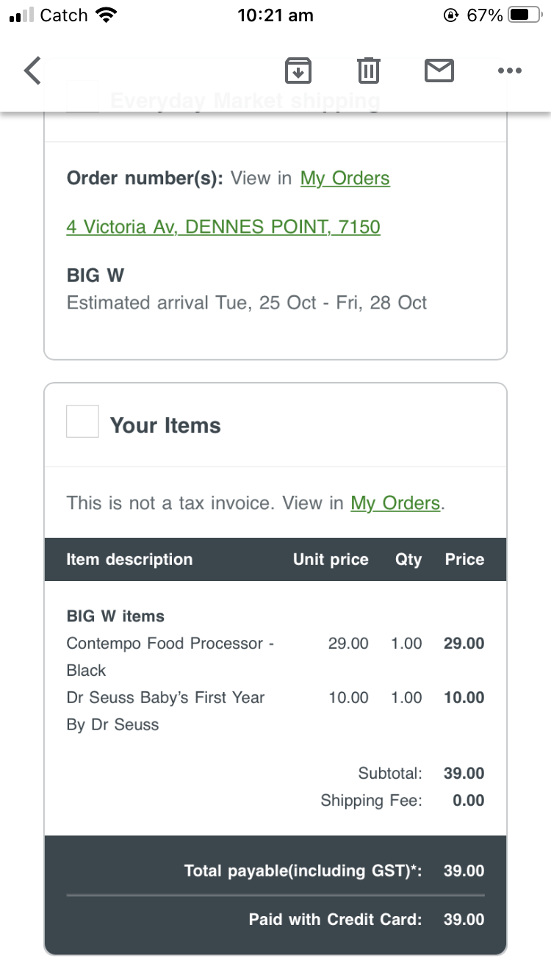The image size is (551, 980).
Task: Open My Orders link beside Order number(s)
Action: [345, 179]
